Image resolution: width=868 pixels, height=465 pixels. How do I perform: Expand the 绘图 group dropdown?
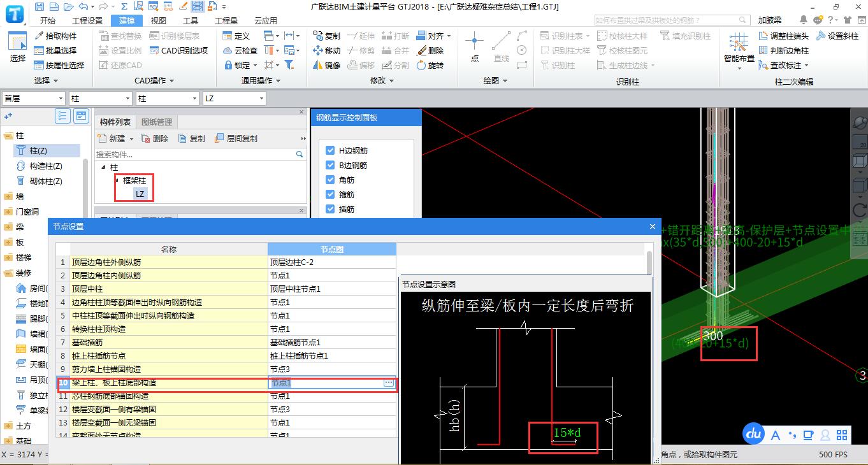click(x=505, y=81)
